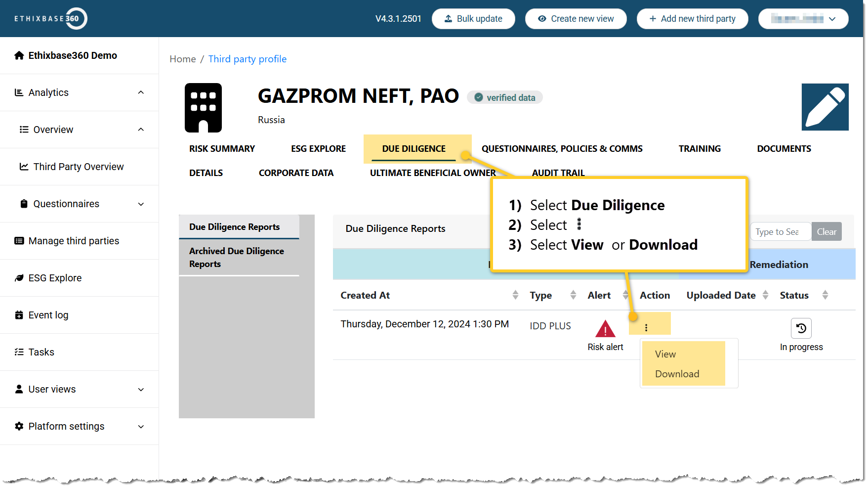Click the Overview list icon
Image resolution: width=868 pixels, height=489 pixels.
coord(24,130)
